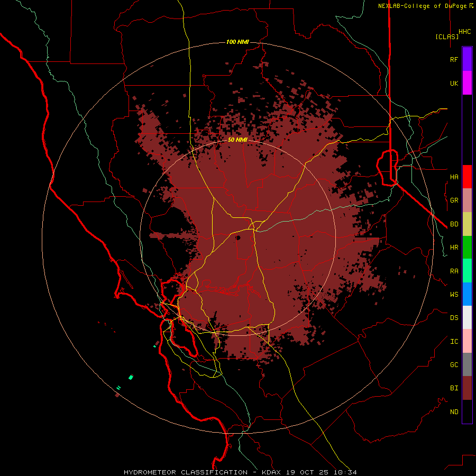Click the BI legend label

[x=454, y=388]
